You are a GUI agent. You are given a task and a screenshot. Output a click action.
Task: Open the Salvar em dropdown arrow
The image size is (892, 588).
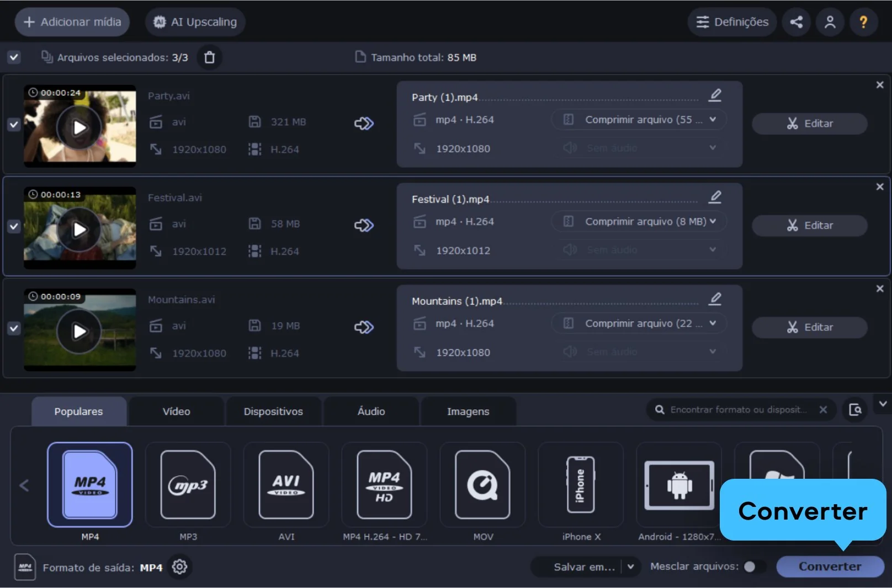[x=631, y=566]
